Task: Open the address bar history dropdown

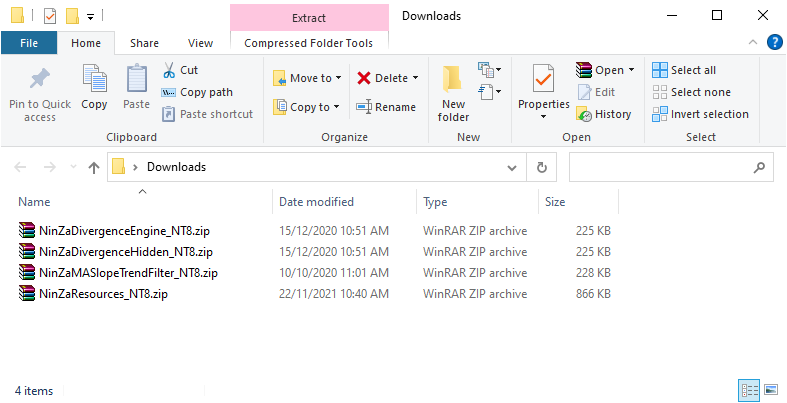Action: (512, 167)
